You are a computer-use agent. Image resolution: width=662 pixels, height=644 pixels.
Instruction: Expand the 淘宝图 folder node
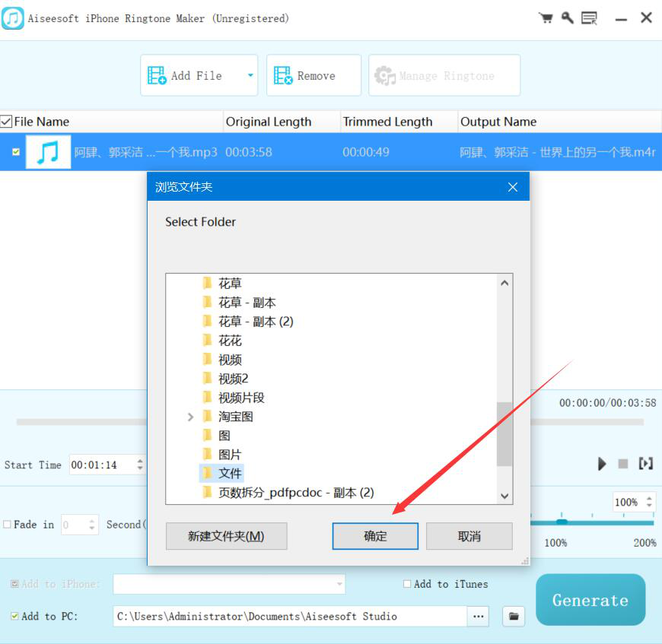coord(190,417)
